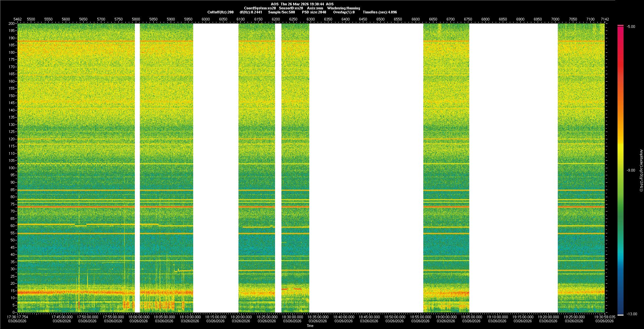Select the top axis value 6000
The image size is (644, 329).
tap(206, 19)
